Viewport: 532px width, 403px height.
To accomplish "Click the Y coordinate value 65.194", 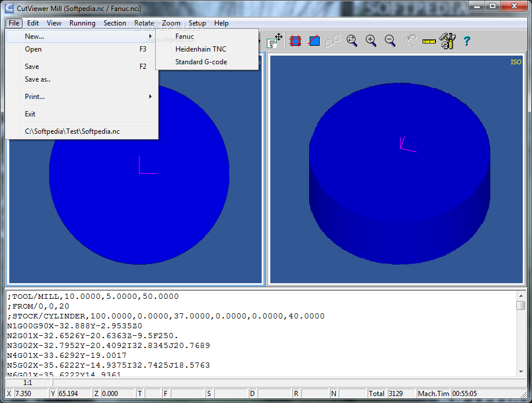I will pyautogui.click(x=74, y=394).
